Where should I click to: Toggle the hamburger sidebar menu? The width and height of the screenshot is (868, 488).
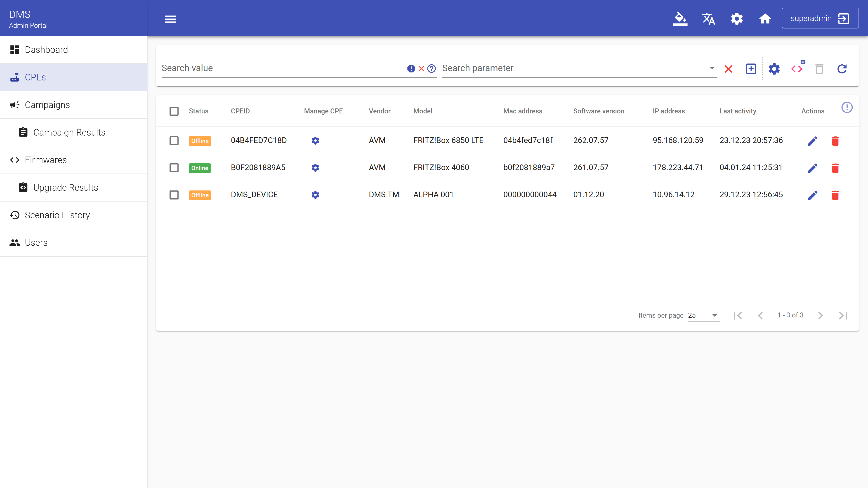(170, 19)
